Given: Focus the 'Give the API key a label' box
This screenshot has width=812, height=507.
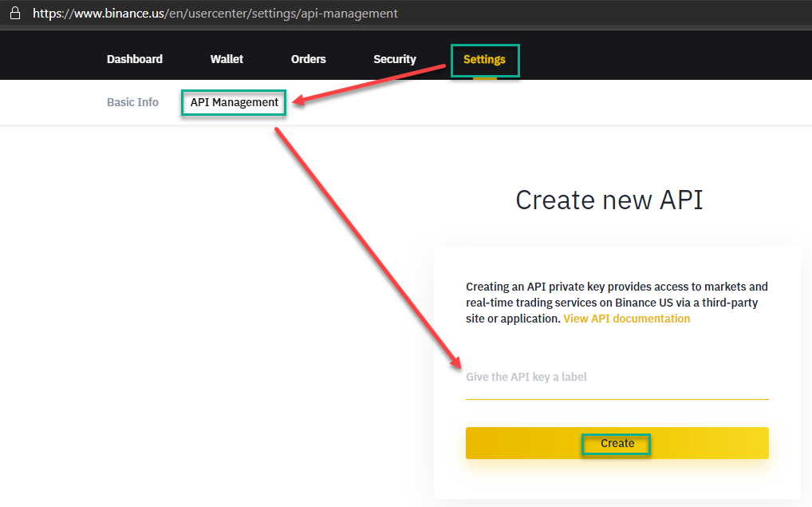Looking at the screenshot, I should click(x=617, y=383).
